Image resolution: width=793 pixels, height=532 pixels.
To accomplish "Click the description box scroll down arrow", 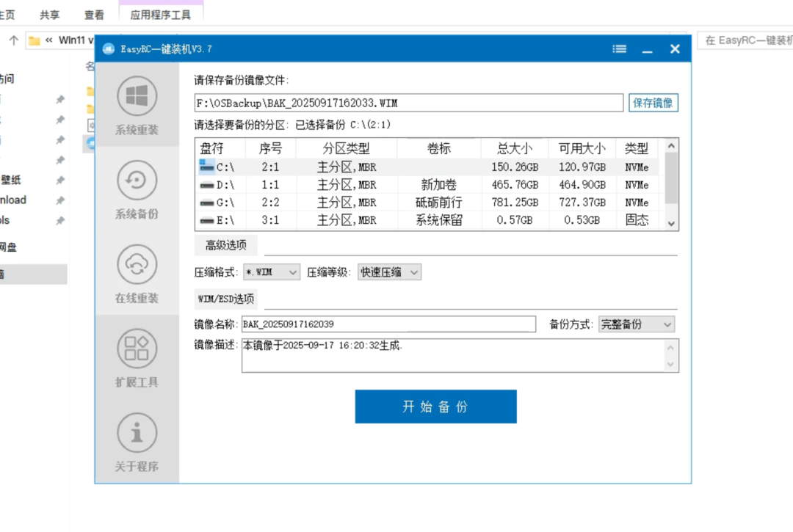I will [x=670, y=364].
